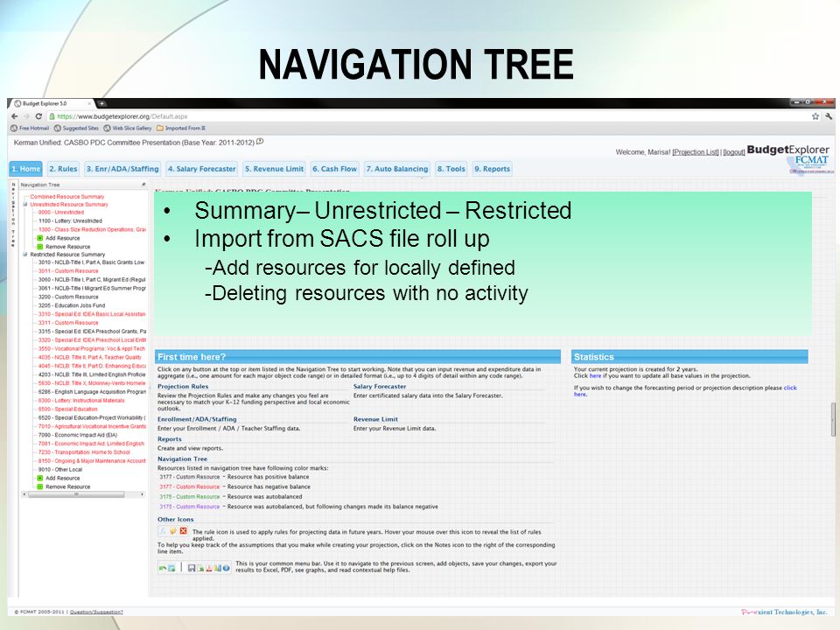
Task: Select 1100 - Lottery: Unrestricted resource
Action: click(x=70, y=220)
